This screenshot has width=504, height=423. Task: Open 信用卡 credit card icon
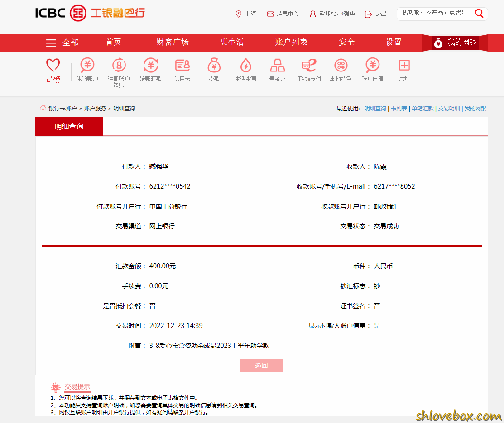[182, 65]
